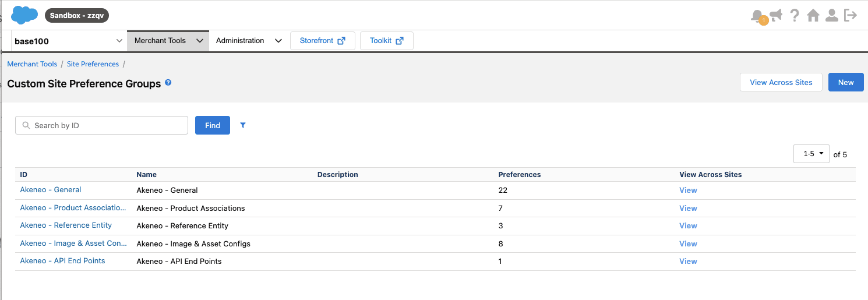Open Akeneo - Reference Entity ID link

66,225
